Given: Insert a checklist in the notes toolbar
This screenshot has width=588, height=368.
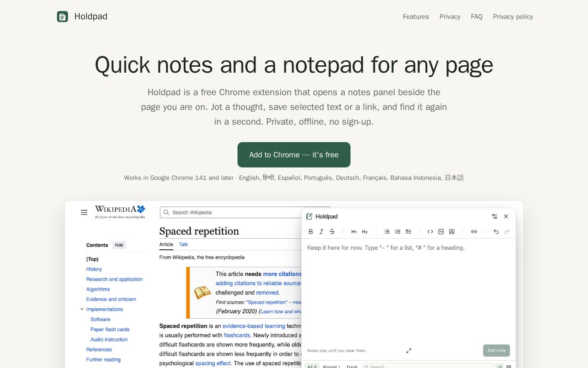Looking at the screenshot, I should click(x=408, y=231).
